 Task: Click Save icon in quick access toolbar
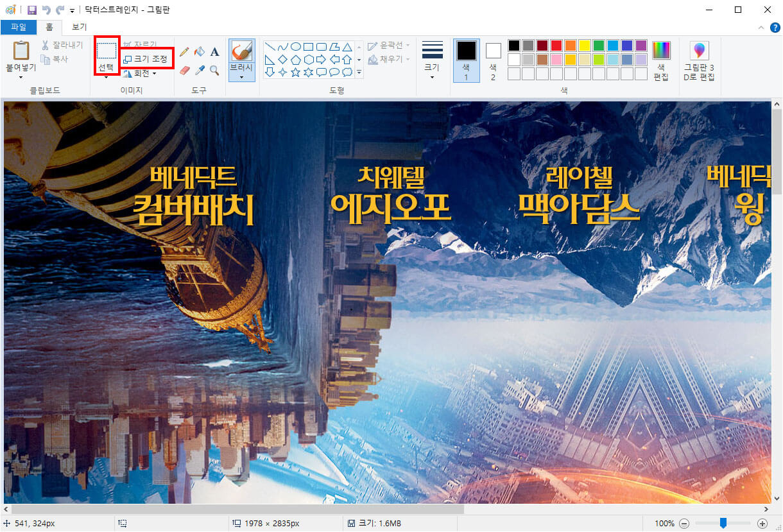pyautogui.click(x=31, y=10)
